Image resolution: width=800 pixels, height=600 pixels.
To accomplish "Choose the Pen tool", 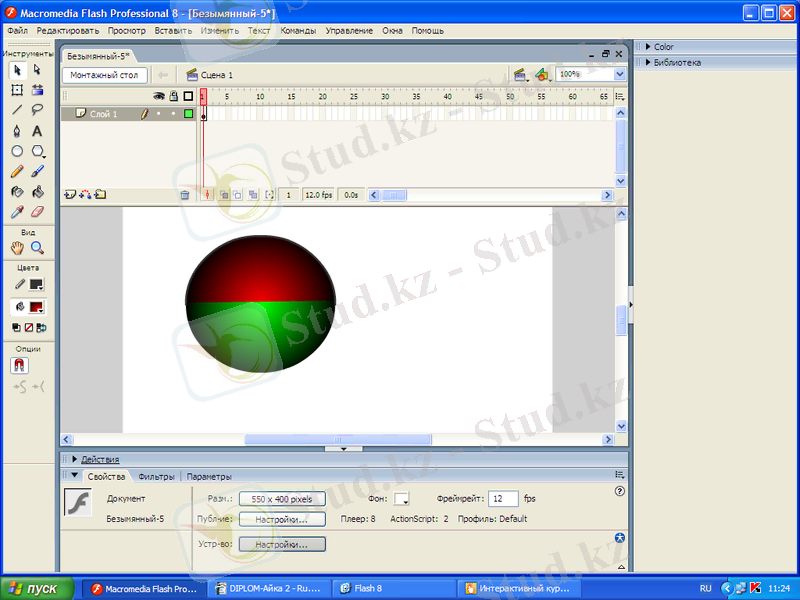I will click(x=17, y=131).
